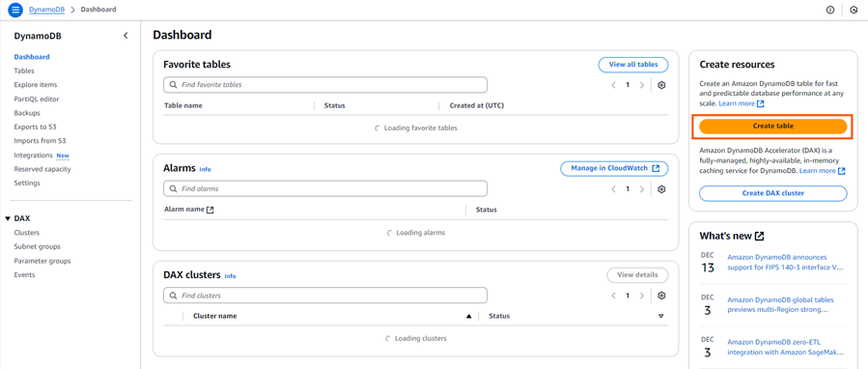Viewport: 868px width, 369px height.
Task: Focus the Find clusters search field
Action: tap(325, 296)
